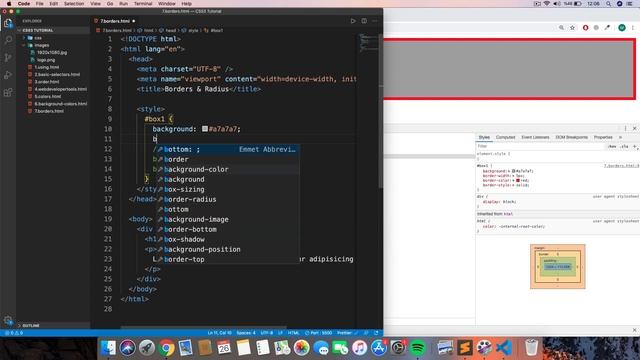Click #a7a7a7 background swatch in DevTools

[x=514, y=171]
